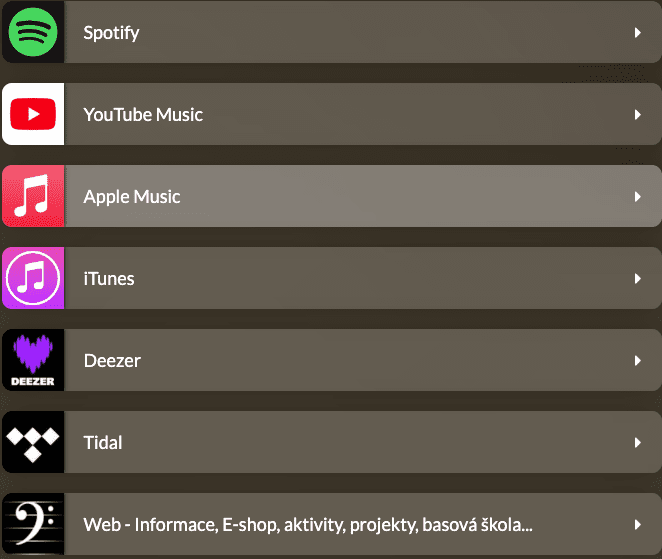This screenshot has width=662, height=559.
Task: Click the green Spotify logo icon
Action: click(33, 33)
